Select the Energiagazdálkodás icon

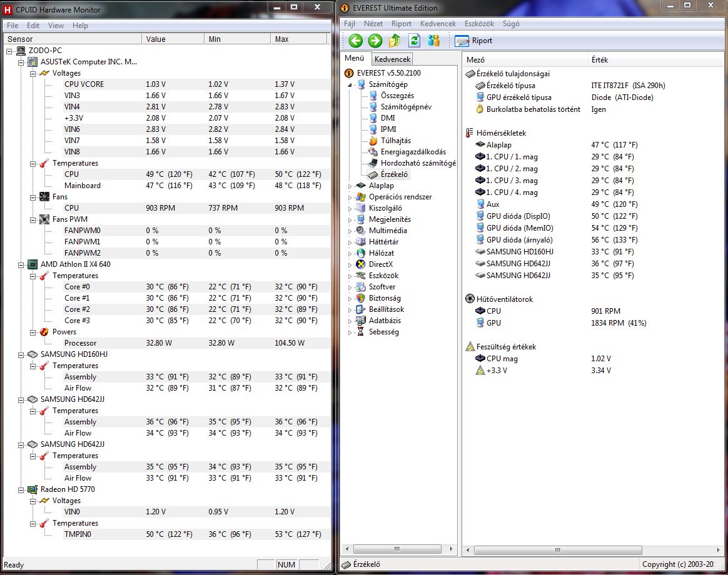[x=373, y=152]
